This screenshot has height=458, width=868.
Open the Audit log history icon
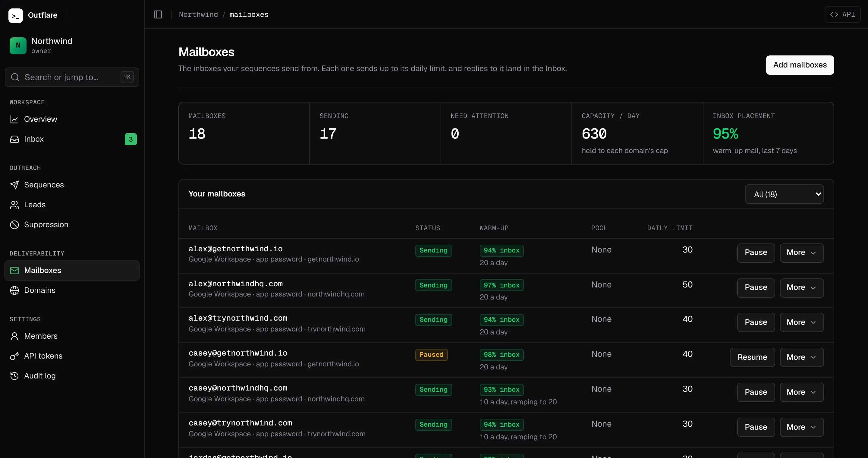[14, 376]
